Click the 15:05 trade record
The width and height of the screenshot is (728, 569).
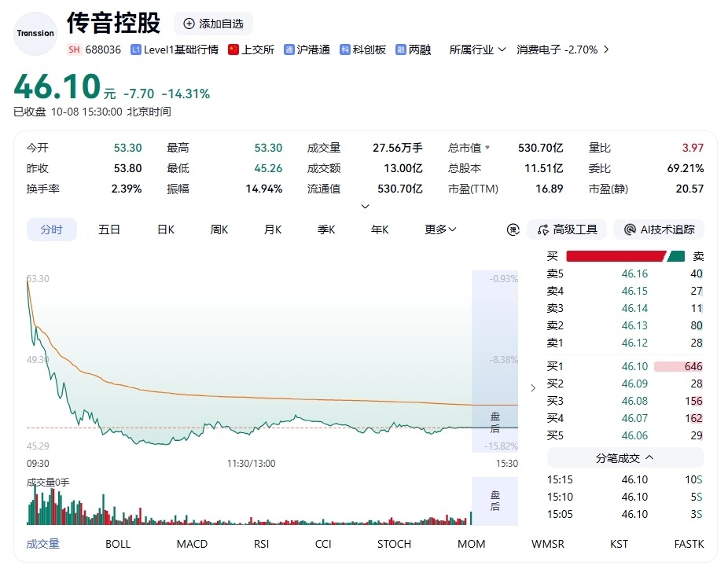coord(625,514)
